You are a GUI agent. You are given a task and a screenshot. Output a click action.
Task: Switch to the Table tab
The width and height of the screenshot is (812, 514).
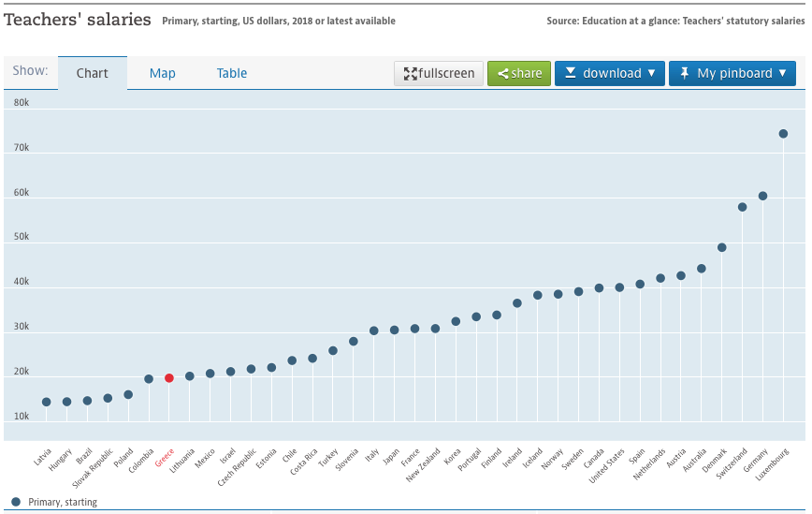tap(232, 73)
